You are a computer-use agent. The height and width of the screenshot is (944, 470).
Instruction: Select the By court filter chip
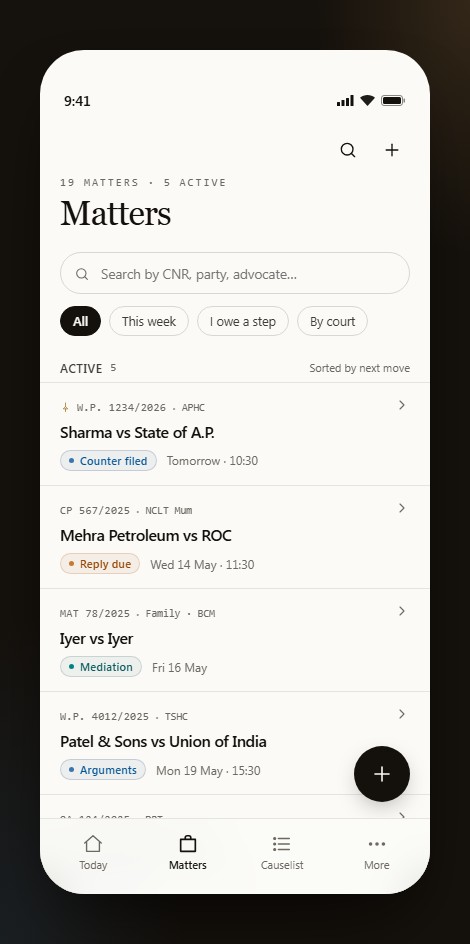pyautogui.click(x=332, y=321)
